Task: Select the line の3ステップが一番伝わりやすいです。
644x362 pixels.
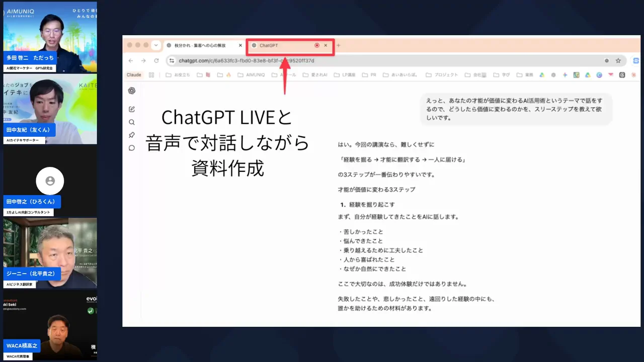Action: [x=386, y=175]
